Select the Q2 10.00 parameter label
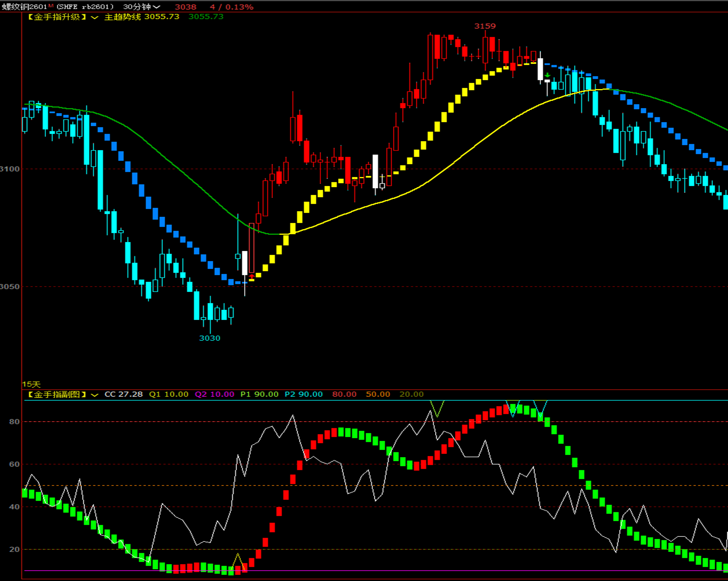 (x=214, y=394)
